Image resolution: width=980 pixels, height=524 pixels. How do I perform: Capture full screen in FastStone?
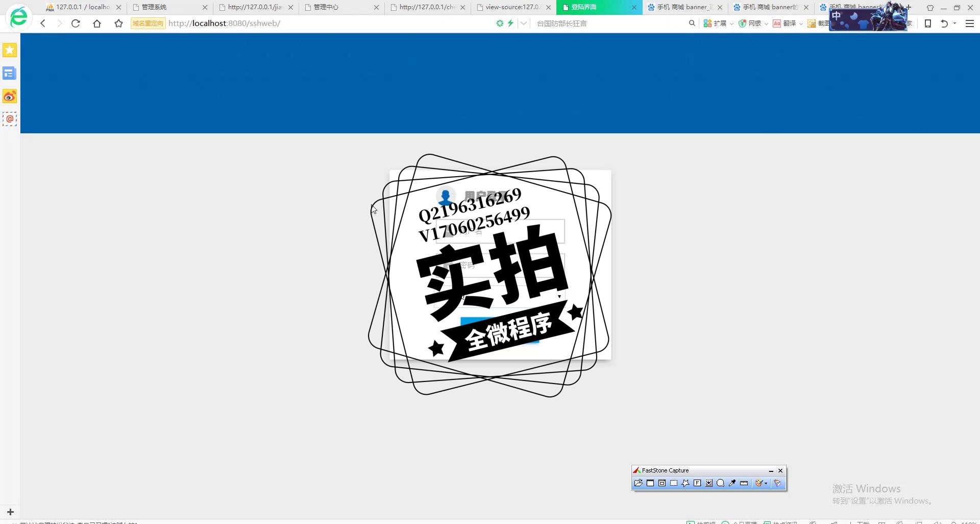tap(697, 483)
